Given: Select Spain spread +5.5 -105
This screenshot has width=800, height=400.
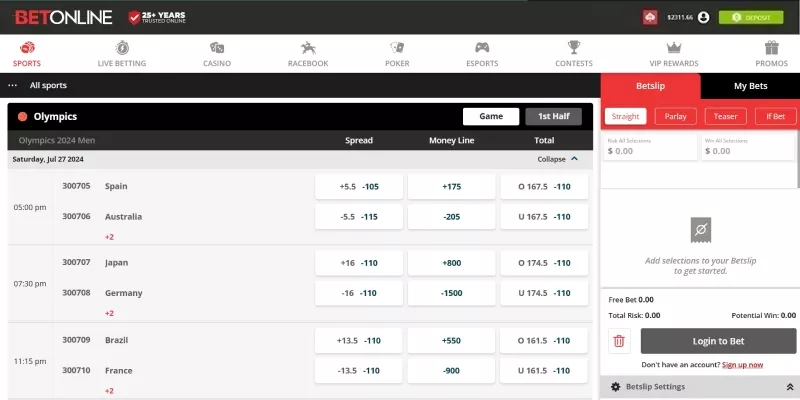Looking at the screenshot, I should (x=359, y=187).
